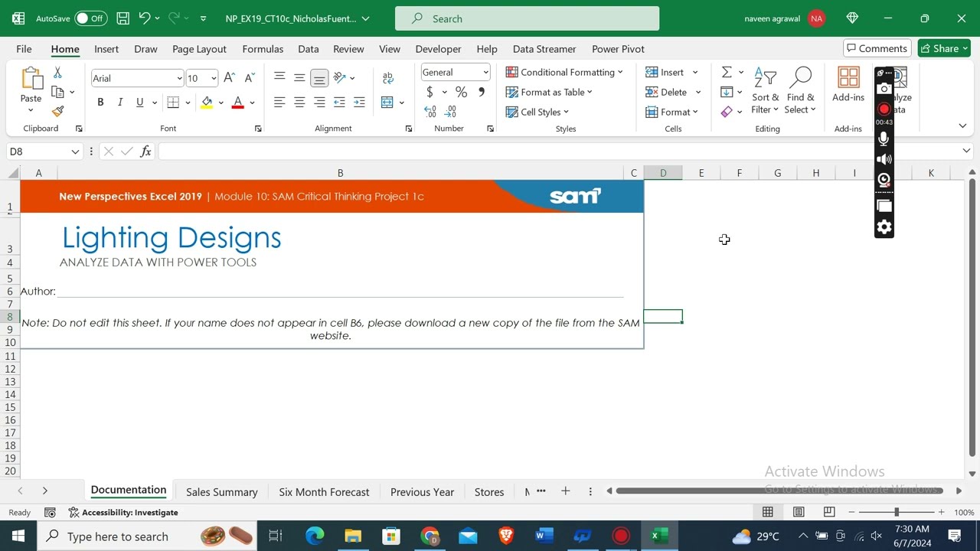This screenshot has height=551, width=980.
Task: Click the Cut scissors icon
Action: pos(57,73)
